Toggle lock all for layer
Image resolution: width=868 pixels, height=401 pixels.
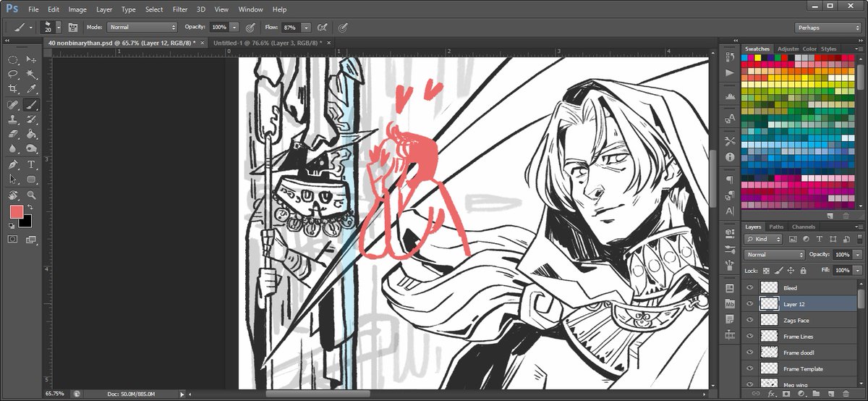tap(803, 270)
